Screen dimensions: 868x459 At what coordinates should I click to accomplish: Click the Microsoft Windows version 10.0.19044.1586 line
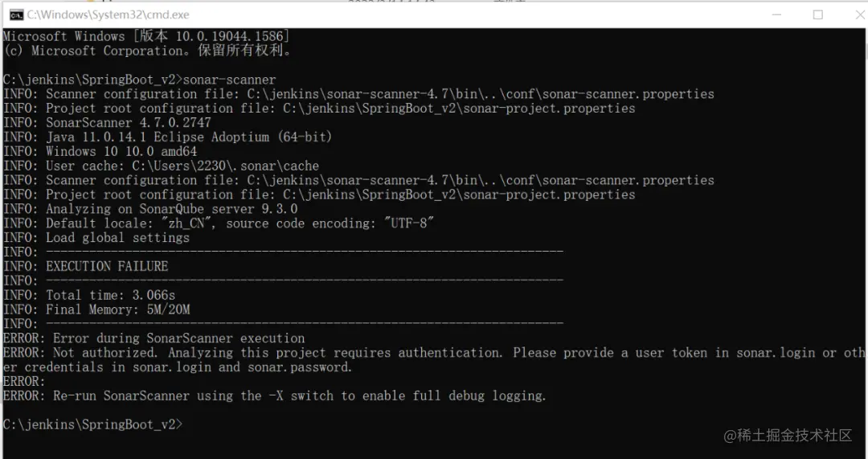pos(146,36)
